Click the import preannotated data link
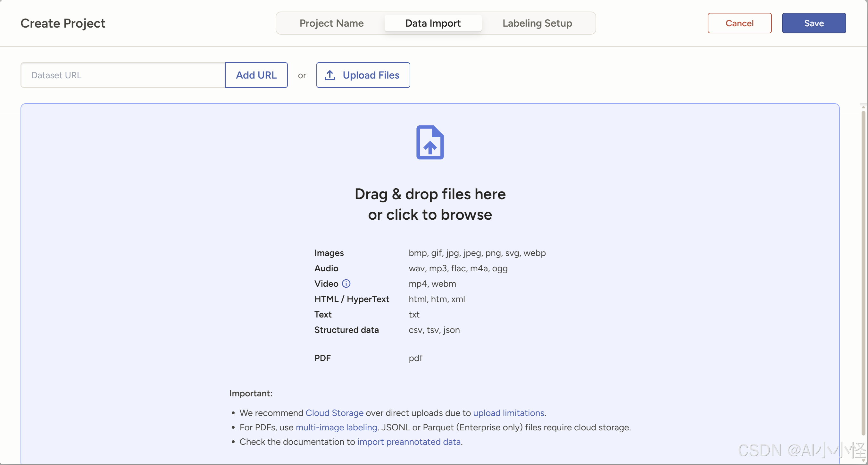 click(409, 442)
